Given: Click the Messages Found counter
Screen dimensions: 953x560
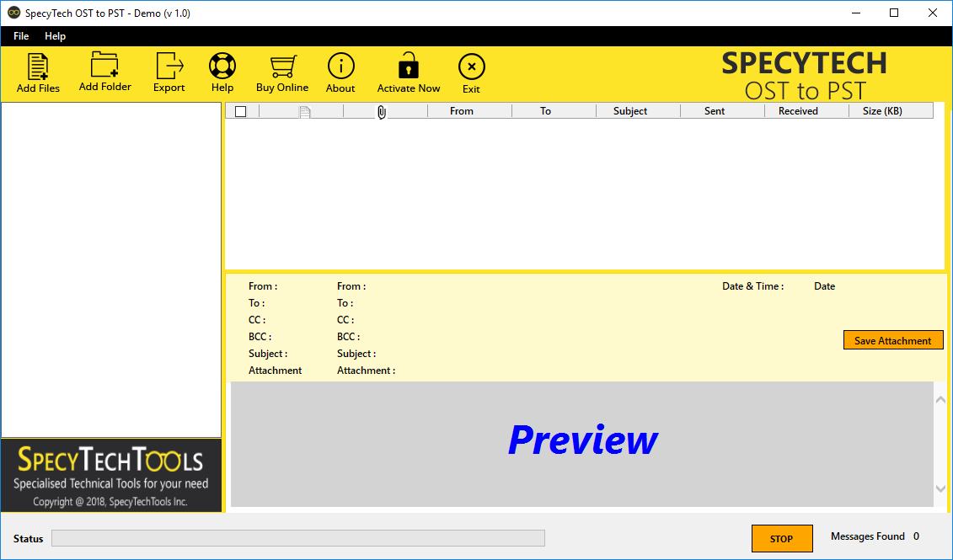Looking at the screenshot, I should point(875,536).
